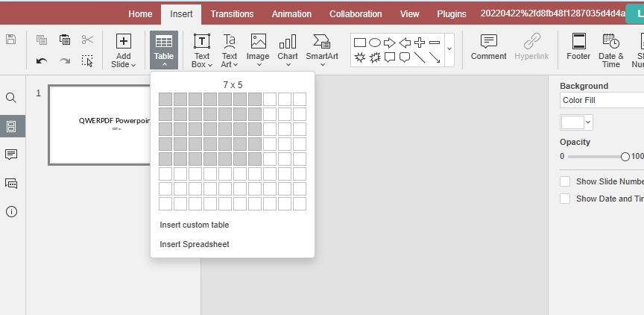
Task: Click the Redo arrow icon
Action: [65, 61]
